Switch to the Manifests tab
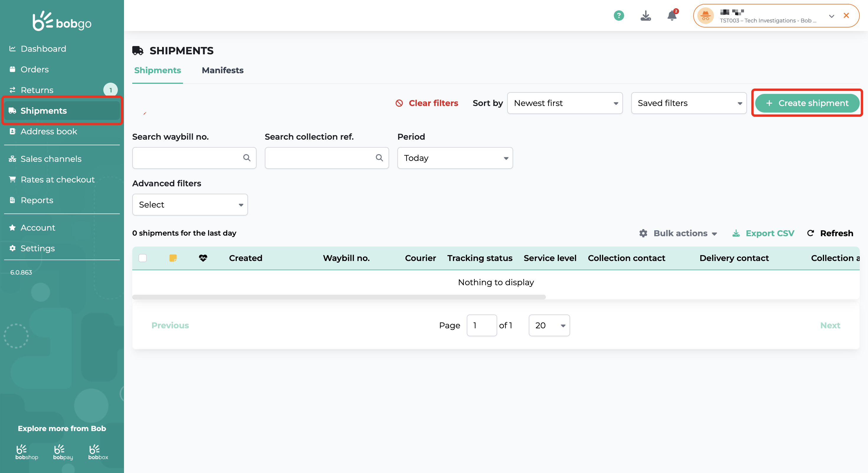This screenshot has height=473, width=868. 222,70
